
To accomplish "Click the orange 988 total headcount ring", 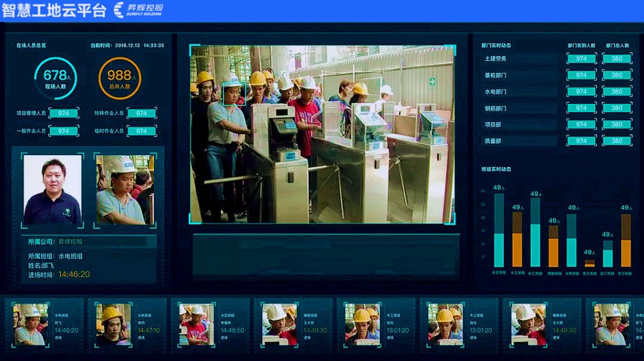I will (120, 78).
